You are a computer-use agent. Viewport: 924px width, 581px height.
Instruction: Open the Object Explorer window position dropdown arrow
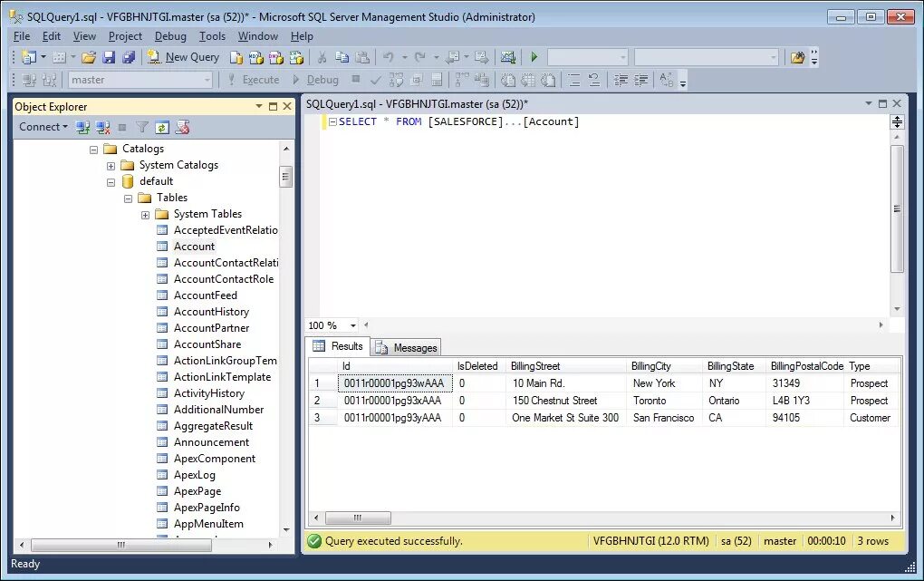[259, 106]
